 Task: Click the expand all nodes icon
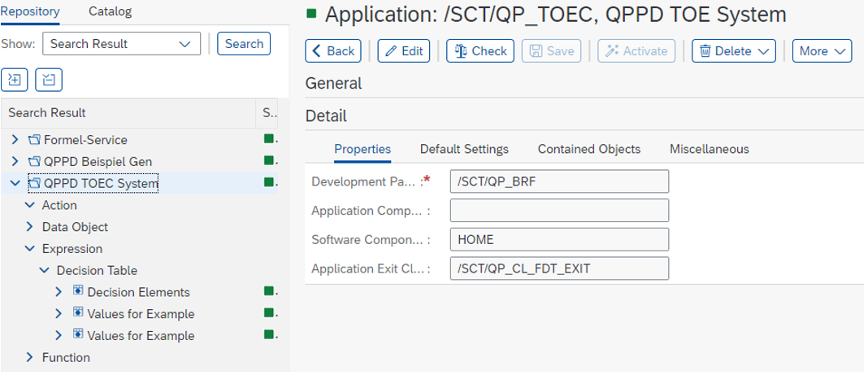point(15,79)
